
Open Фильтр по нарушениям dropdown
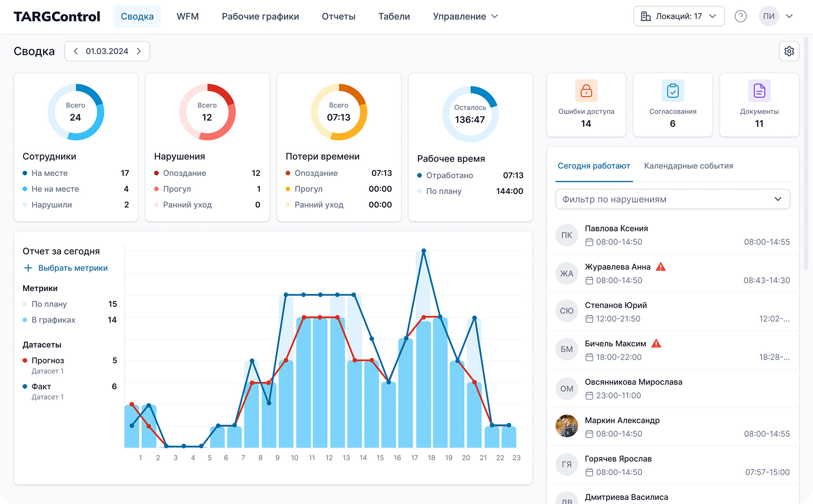(672, 199)
